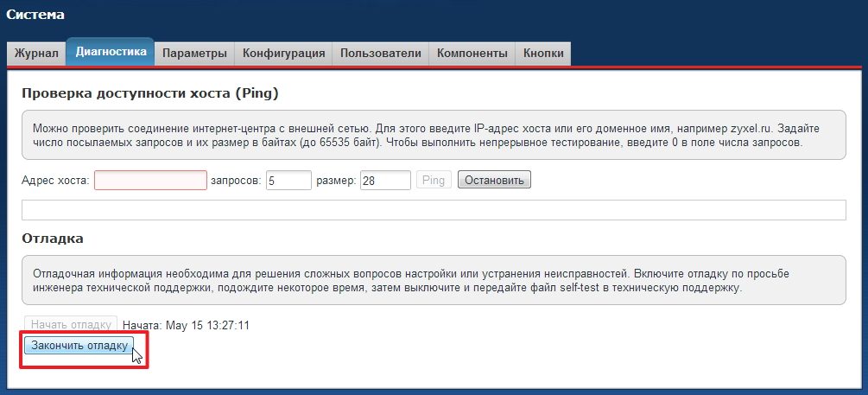
Task: Click the размер packet size field
Action: point(384,180)
